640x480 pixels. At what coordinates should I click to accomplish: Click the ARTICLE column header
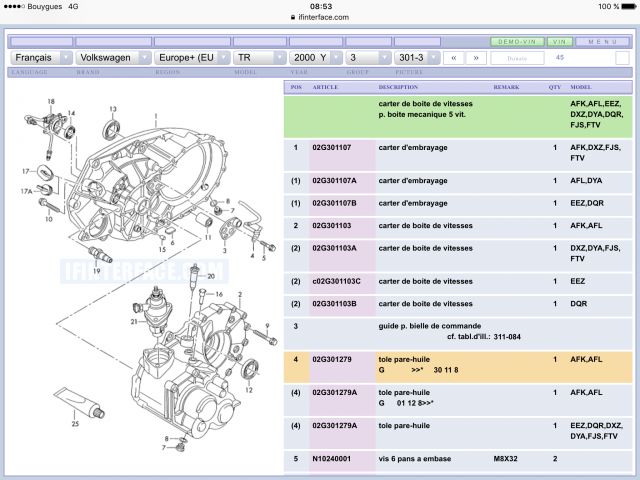tap(325, 87)
